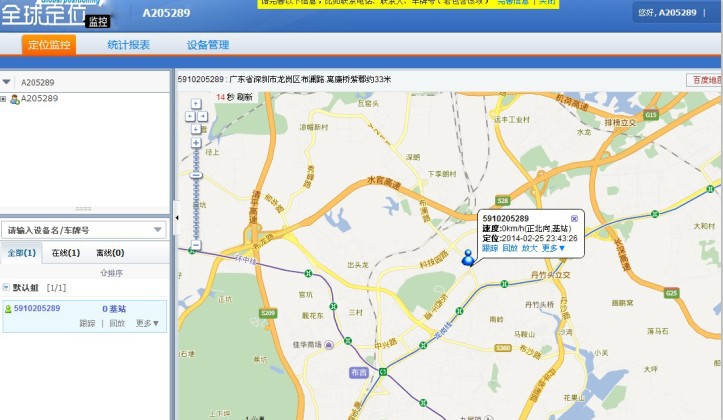Click 跟踪 link in the map popup

point(490,248)
